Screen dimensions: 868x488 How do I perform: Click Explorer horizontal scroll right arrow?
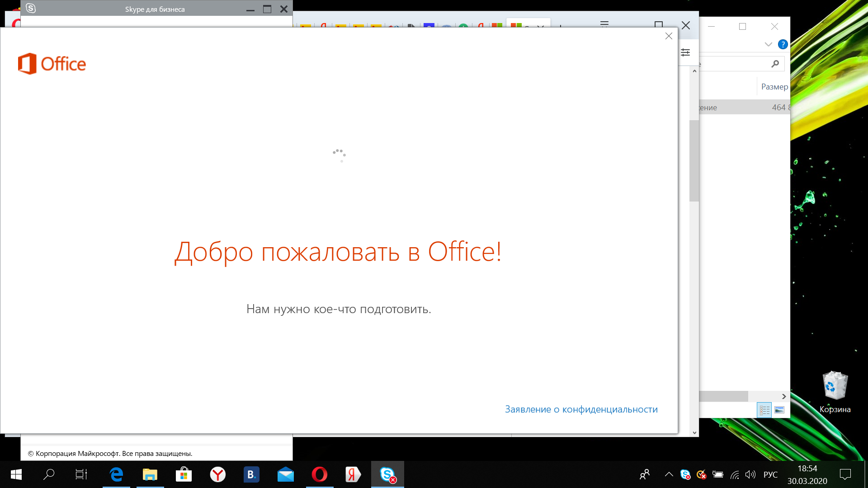784,396
